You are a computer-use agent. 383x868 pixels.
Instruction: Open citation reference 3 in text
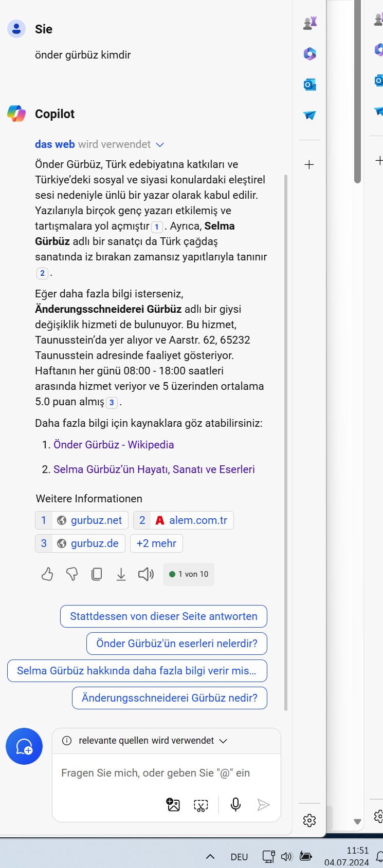pyautogui.click(x=112, y=403)
